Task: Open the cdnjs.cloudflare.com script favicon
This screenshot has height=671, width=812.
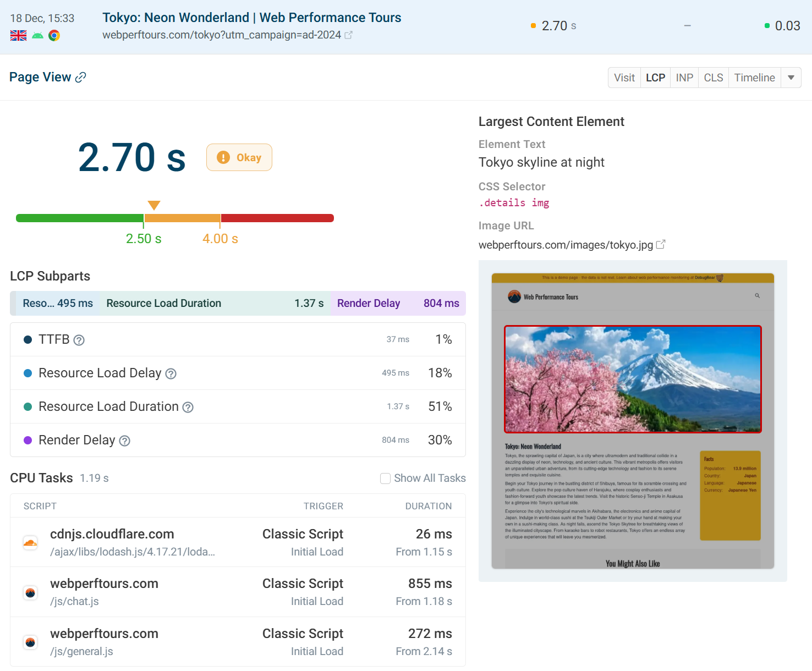Action: pyautogui.click(x=30, y=542)
